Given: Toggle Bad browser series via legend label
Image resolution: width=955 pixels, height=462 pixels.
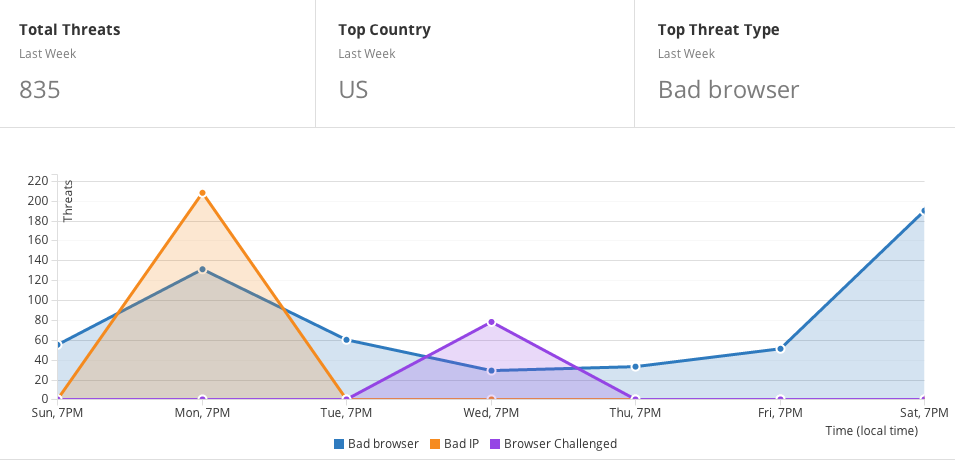Looking at the screenshot, I should [x=383, y=444].
